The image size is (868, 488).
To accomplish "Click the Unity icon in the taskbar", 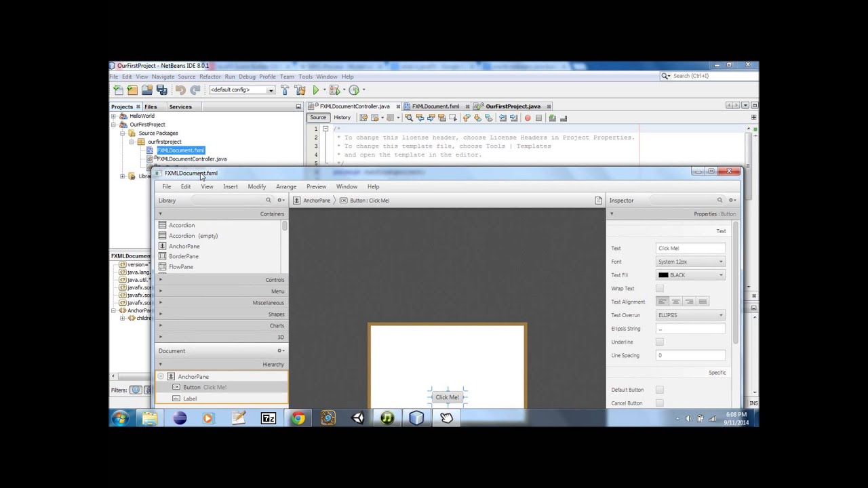I will [357, 418].
